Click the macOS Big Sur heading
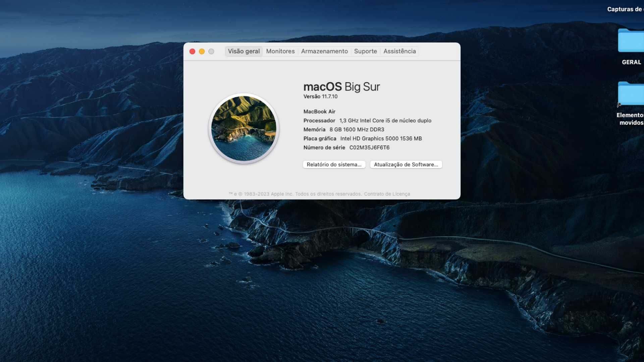 click(x=341, y=87)
